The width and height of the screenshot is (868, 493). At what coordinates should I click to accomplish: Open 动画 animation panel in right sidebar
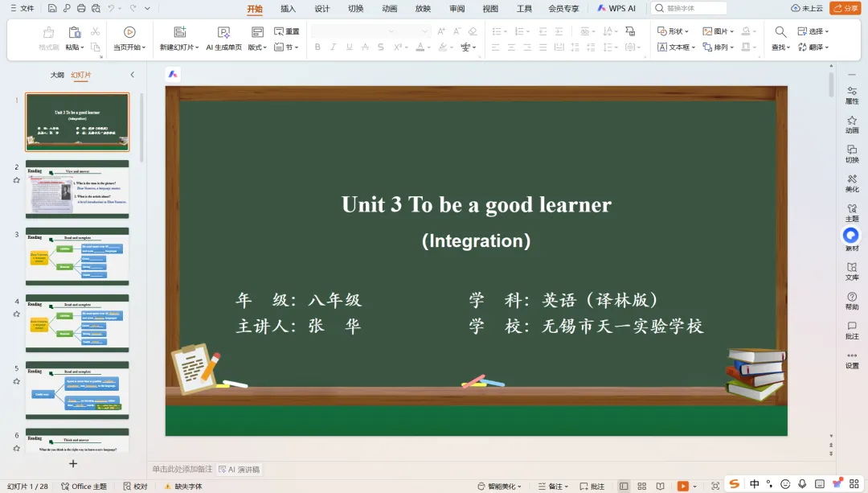pyautogui.click(x=852, y=125)
